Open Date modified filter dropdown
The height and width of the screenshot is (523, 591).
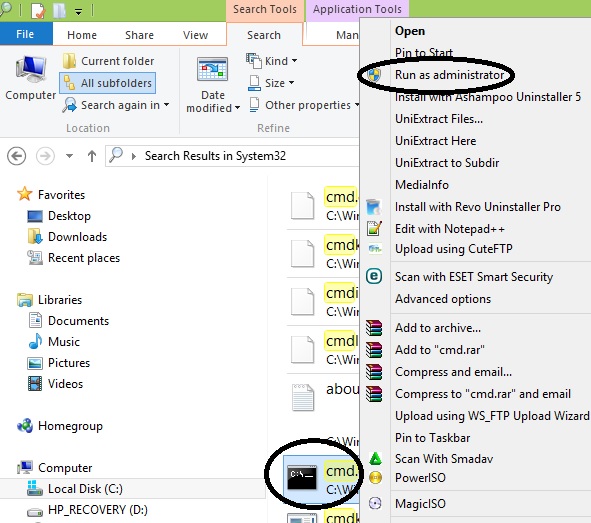point(213,85)
